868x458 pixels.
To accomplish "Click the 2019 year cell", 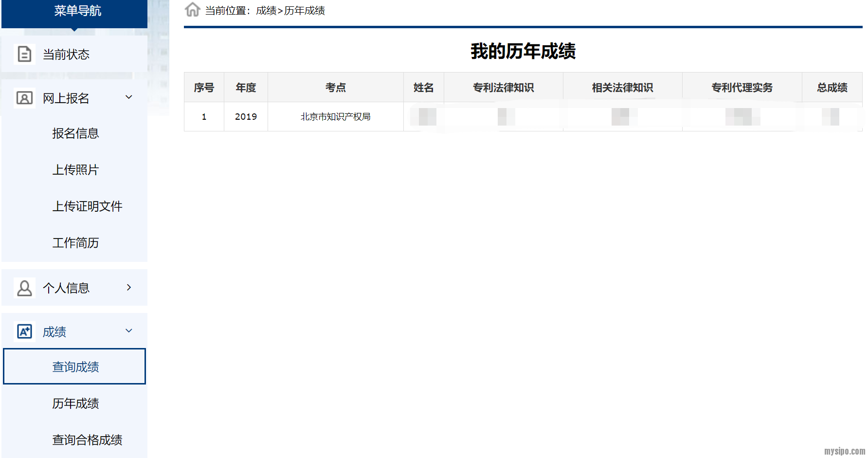I will click(246, 117).
